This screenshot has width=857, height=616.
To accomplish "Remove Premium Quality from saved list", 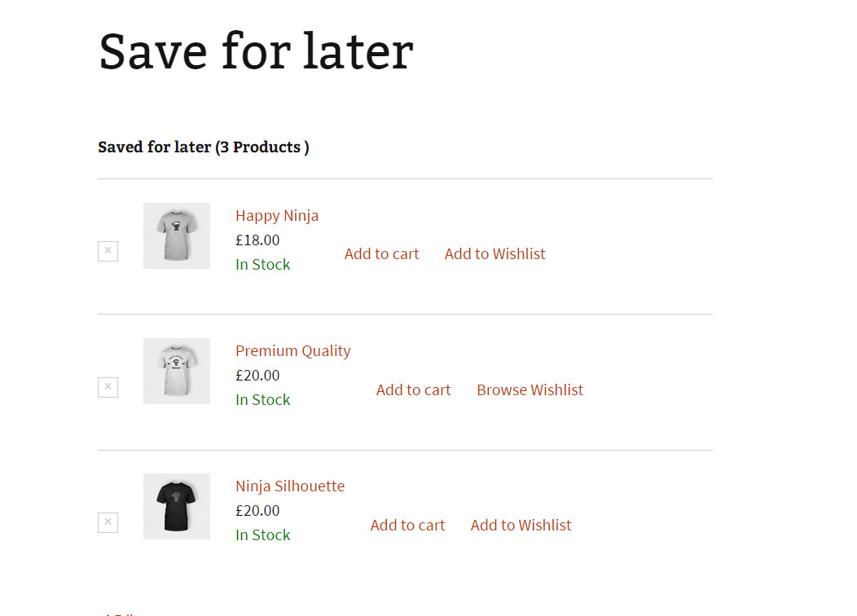I will [108, 387].
